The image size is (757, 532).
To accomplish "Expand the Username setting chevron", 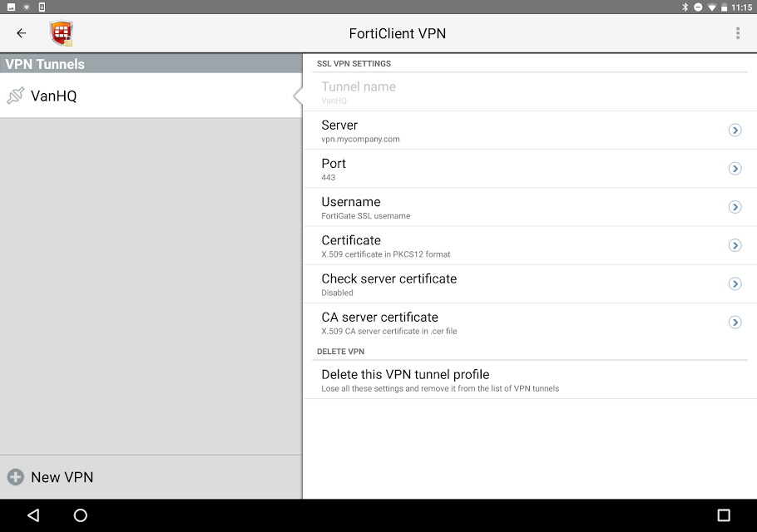I will [735, 207].
